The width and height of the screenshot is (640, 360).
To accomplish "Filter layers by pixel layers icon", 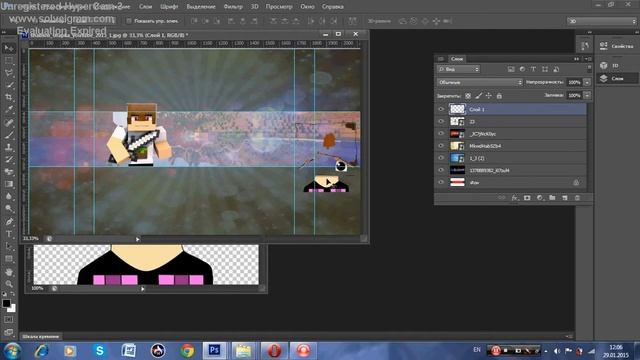I will pyautogui.click(x=511, y=69).
